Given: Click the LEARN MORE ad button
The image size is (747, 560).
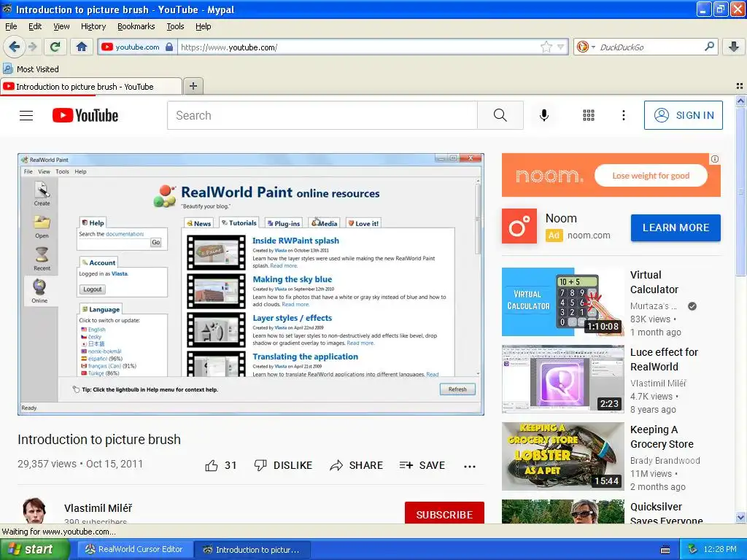Looking at the screenshot, I should [676, 227].
